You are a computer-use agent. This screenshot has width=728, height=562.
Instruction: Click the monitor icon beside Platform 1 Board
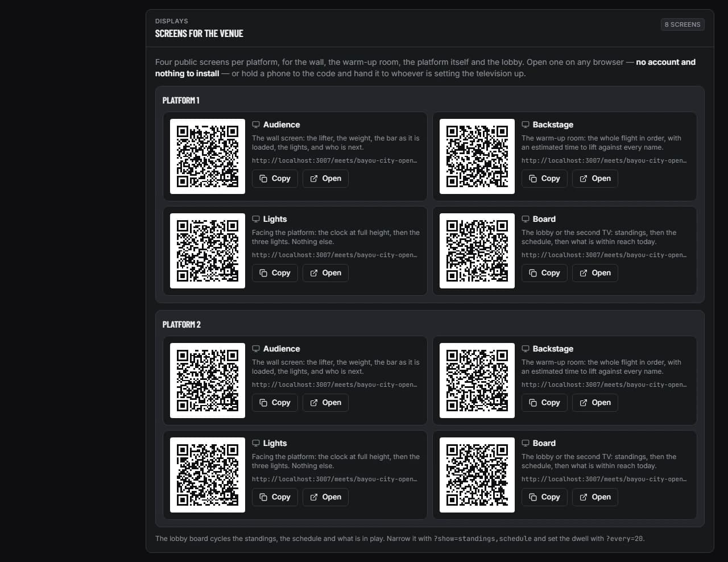(x=526, y=219)
